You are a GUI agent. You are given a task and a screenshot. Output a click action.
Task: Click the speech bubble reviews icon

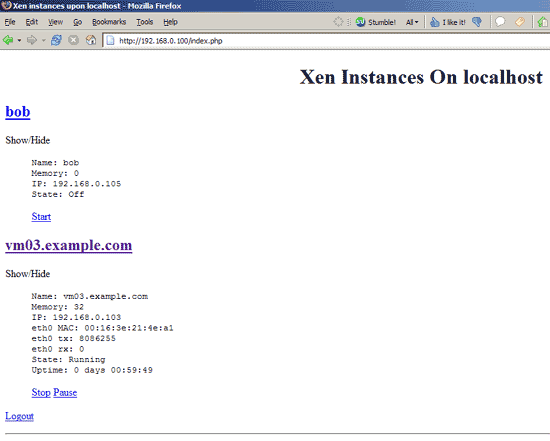coord(500,22)
